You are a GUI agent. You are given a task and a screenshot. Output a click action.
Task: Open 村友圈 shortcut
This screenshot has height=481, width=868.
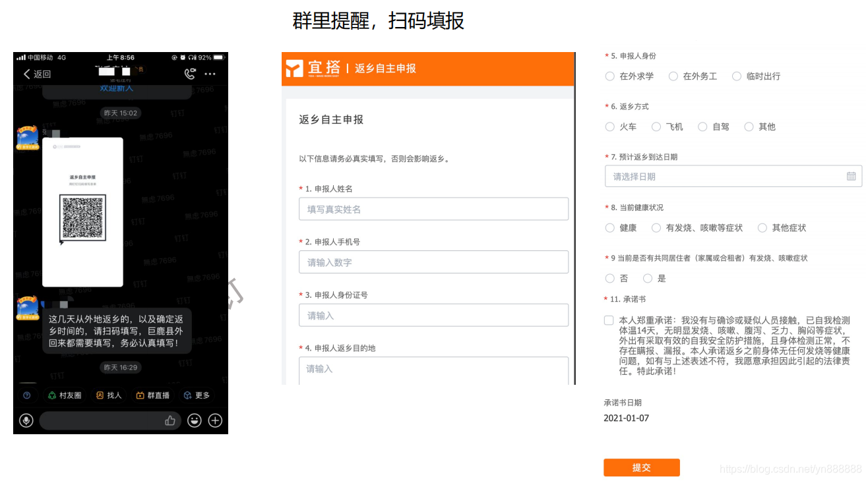(x=65, y=395)
